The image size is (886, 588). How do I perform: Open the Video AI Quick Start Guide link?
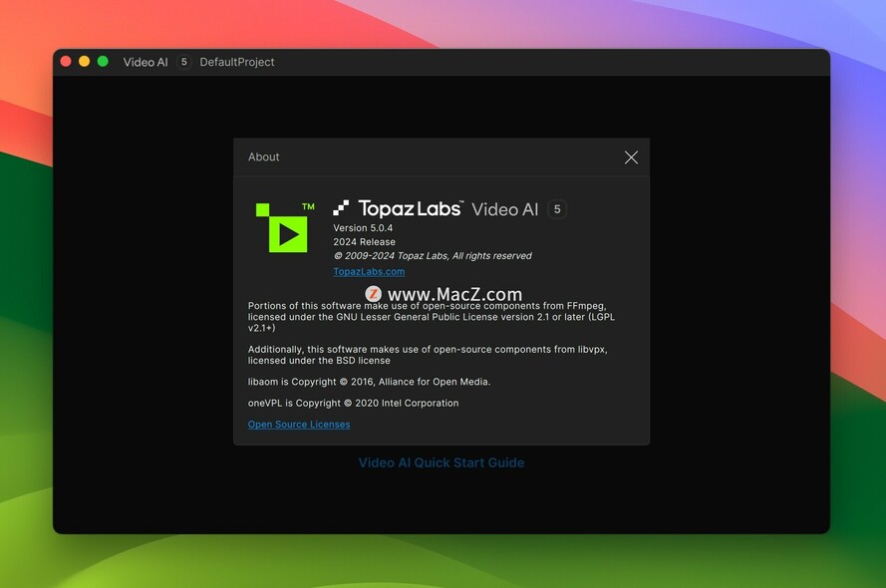click(x=442, y=462)
